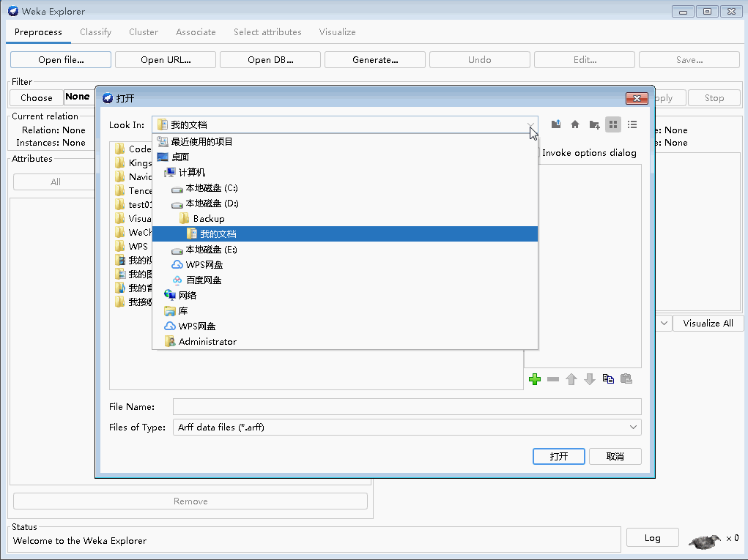Click Open file... button
This screenshot has width=748, height=560.
[x=61, y=59]
